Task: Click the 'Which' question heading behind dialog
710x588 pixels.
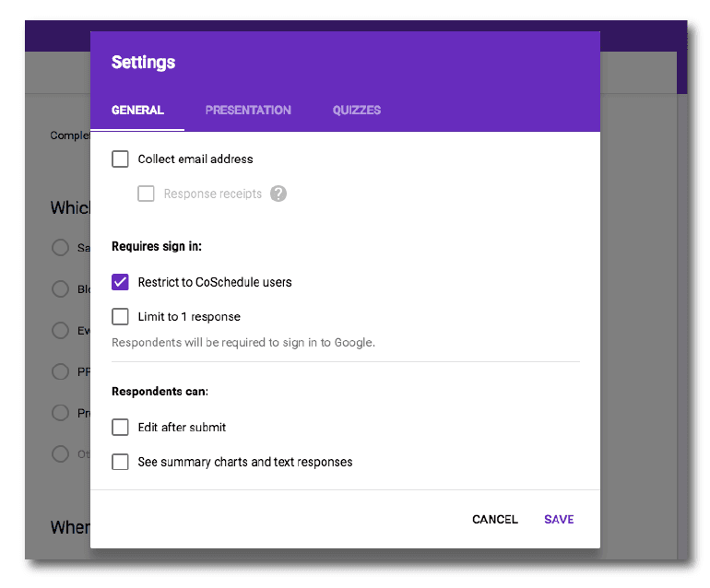Action: point(70,208)
